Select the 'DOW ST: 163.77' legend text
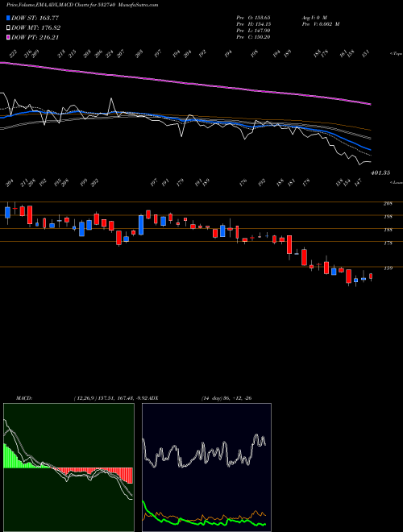403x532 pixels. [x=35, y=18]
